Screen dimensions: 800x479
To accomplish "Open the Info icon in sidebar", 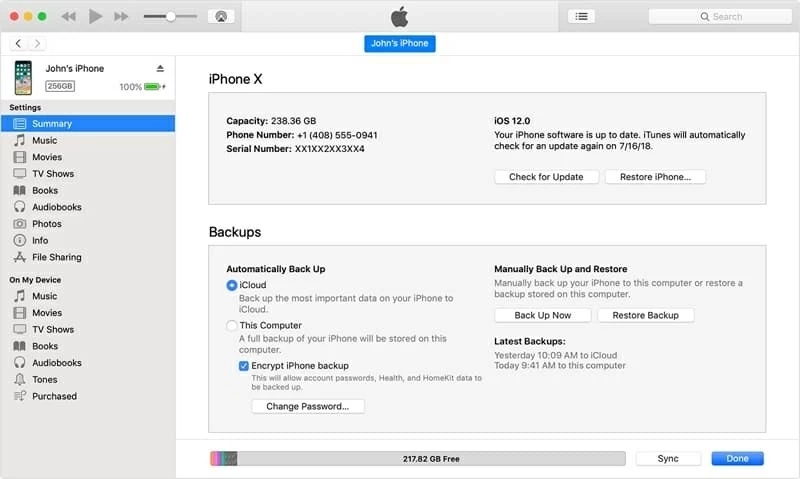I will pos(19,240).
